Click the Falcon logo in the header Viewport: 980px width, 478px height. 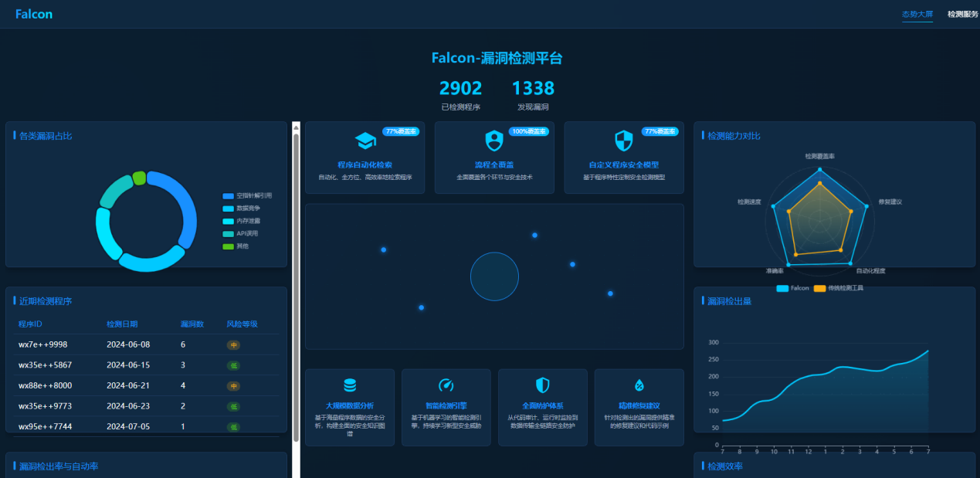click(x=34, y=14)
